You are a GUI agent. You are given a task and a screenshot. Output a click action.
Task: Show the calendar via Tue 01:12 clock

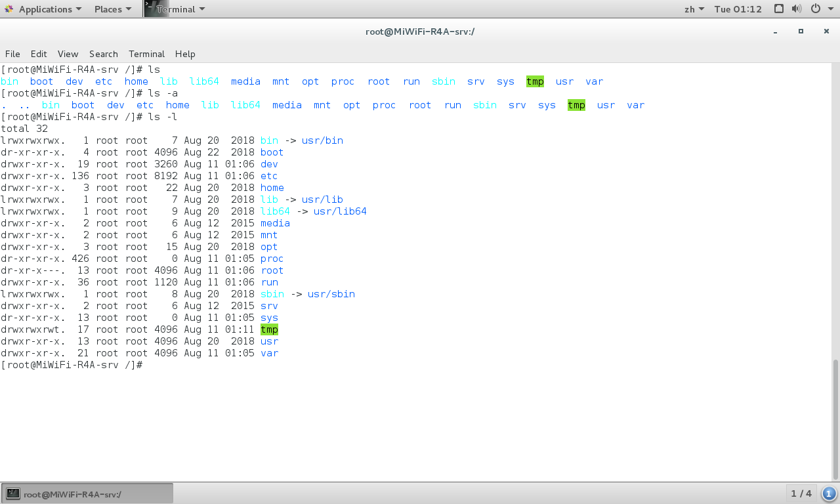coord(738,9)
